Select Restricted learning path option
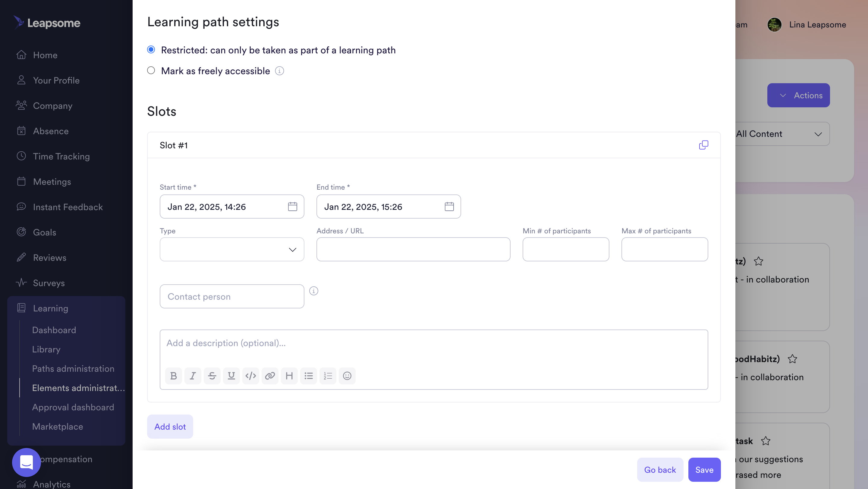Screen dimensions: 868x489 (151, 50)
